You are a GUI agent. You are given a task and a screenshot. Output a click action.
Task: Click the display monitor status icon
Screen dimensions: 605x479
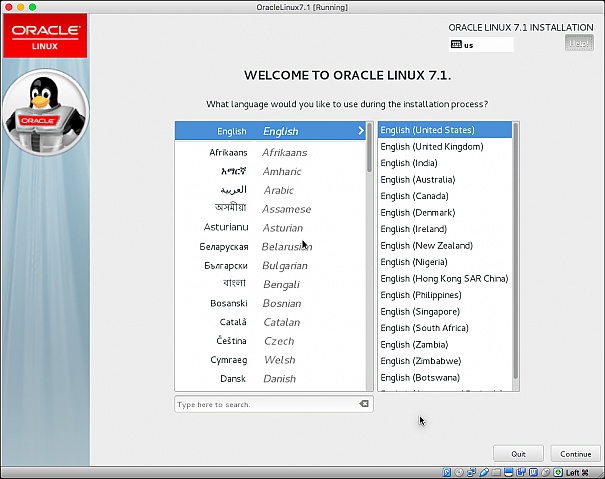[x=509, y=472]
